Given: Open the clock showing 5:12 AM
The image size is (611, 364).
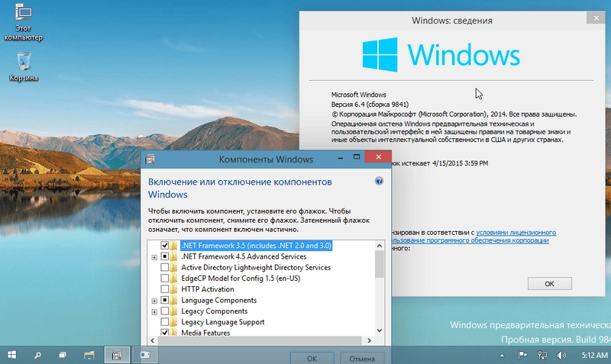Looking at the screenshot, I should coord(594,355).
